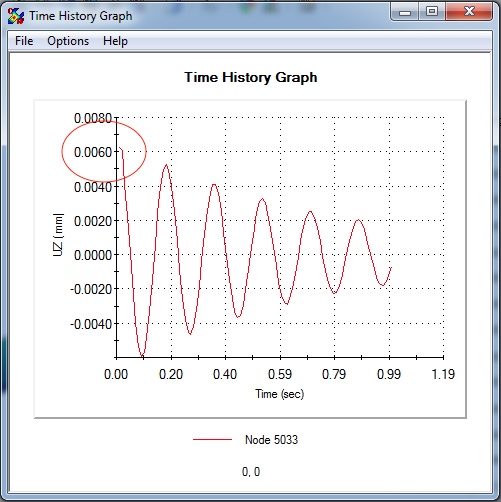Click the chart title Time History Graph
The image size is (501, 502).
pyautogui.click(x=251, y=77)
